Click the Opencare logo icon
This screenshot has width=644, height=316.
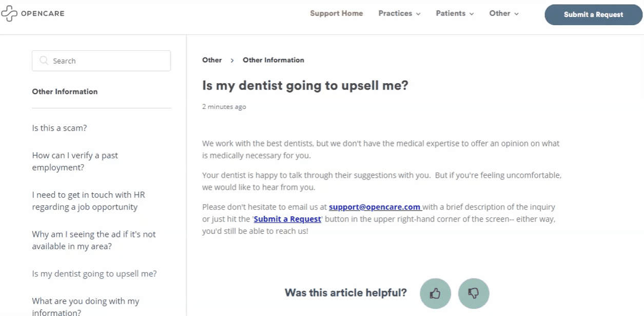(x=9, y=14)
